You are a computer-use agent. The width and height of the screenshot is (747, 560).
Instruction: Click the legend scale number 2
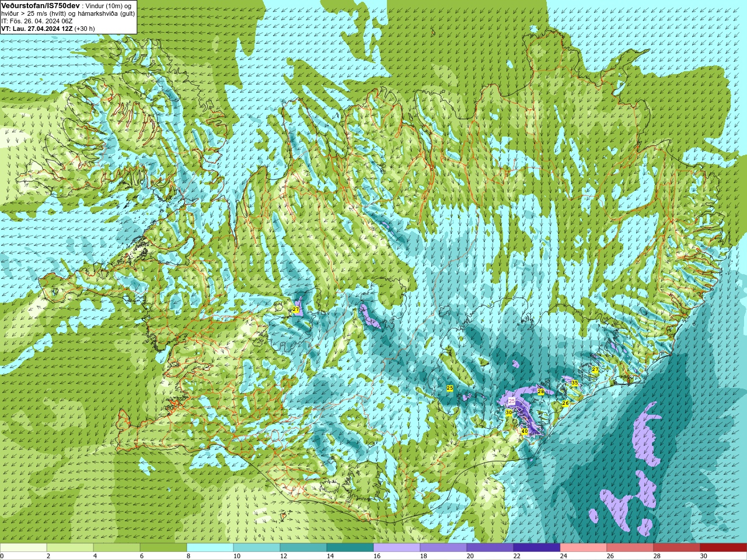48,556
